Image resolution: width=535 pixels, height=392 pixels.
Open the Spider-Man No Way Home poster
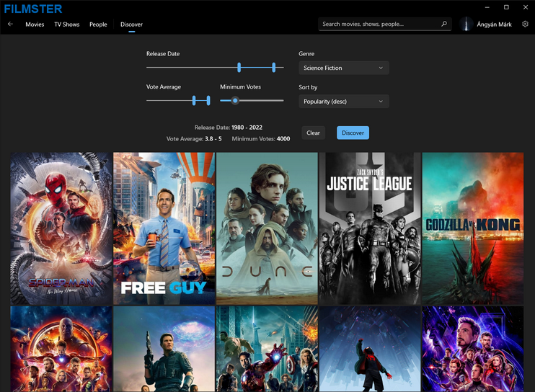[61, 228]
